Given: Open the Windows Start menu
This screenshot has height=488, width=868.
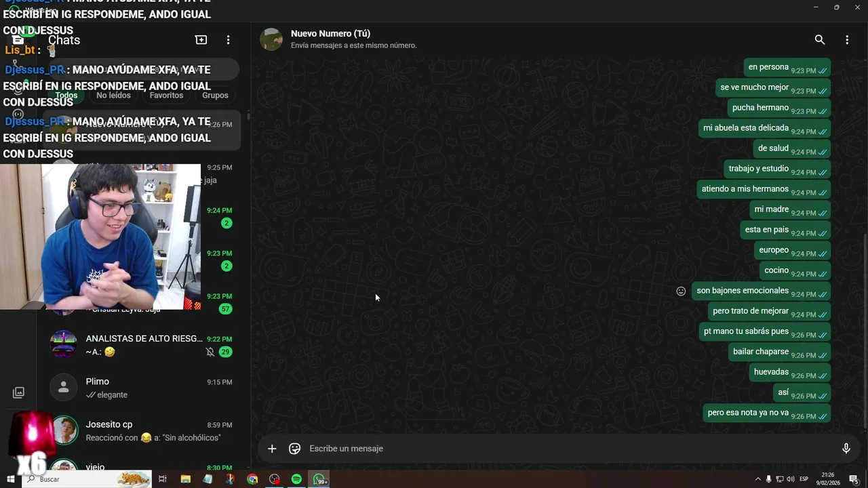Looking at the screenshot, I should [x=11, y=479].
